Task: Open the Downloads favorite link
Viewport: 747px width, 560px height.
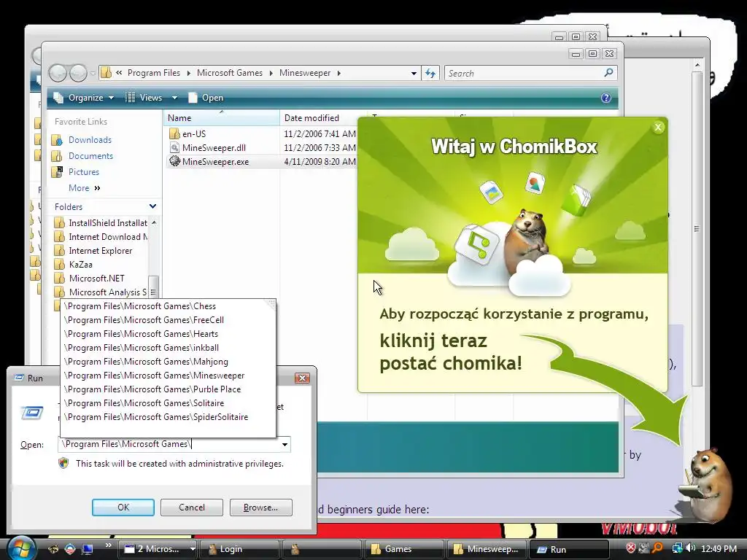Action: click(90, 139)
